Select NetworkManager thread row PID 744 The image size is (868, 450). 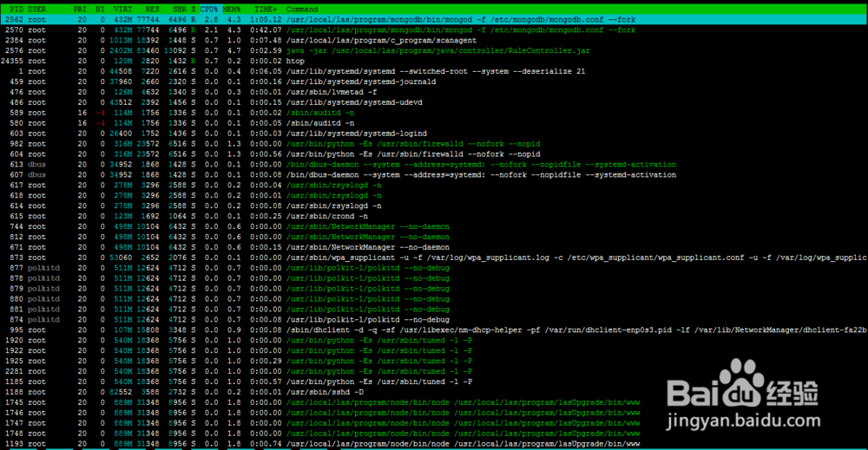click(x=434, y=226)
